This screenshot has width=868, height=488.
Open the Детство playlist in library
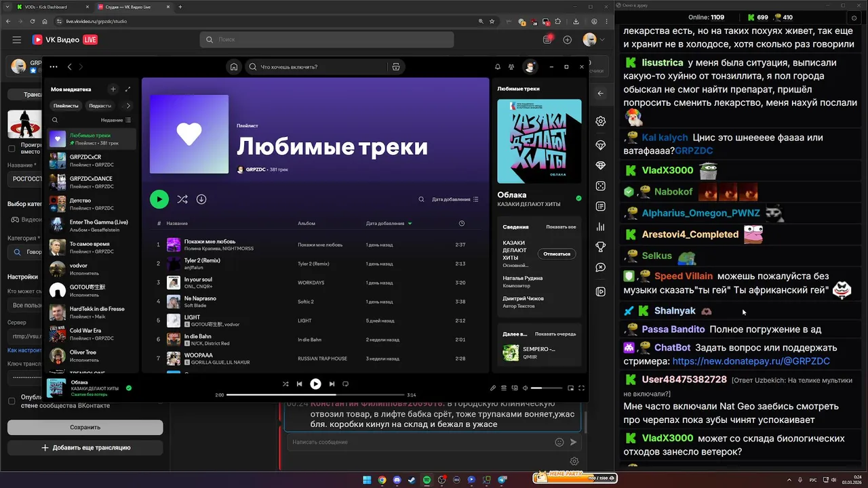92,204
